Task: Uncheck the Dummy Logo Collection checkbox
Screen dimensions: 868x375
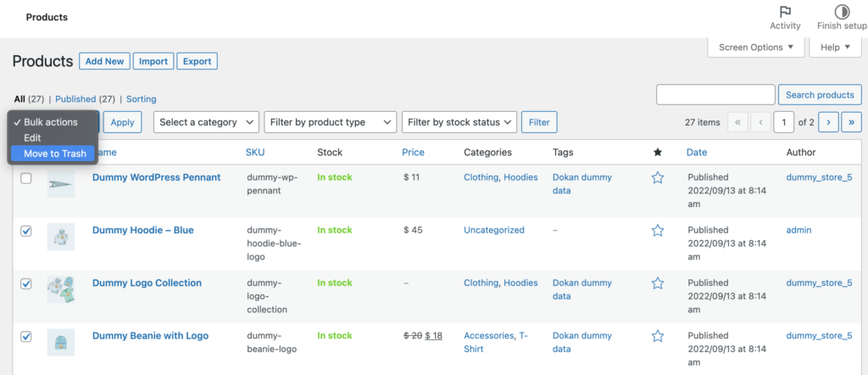Action: point(26,283)
